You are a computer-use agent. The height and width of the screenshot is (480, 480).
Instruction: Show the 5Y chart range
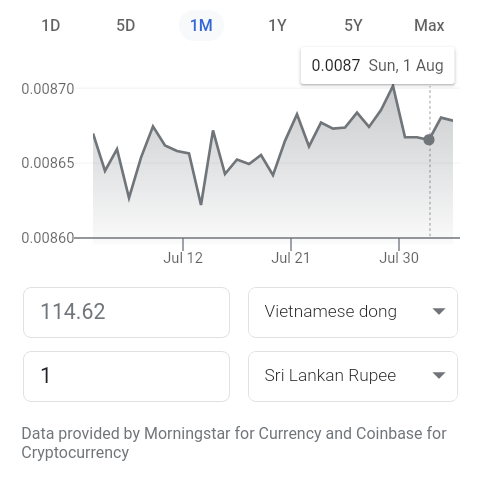[353, 25]
